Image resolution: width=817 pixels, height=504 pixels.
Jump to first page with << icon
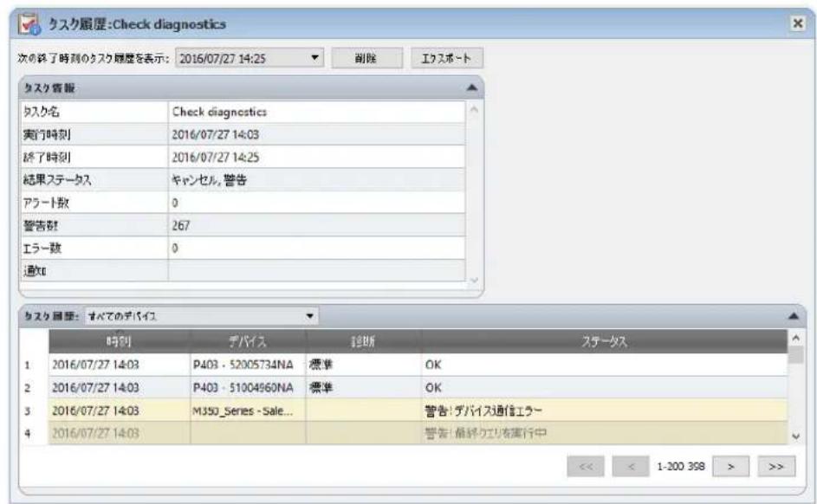pyautogui.click(x=587, y=466)
